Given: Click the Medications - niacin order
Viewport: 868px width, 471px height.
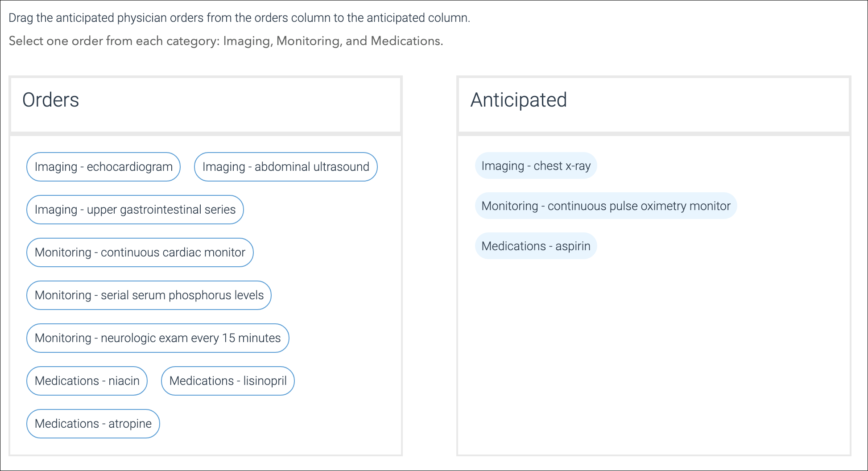Looking at the screenshot, I should click(87, 381).
